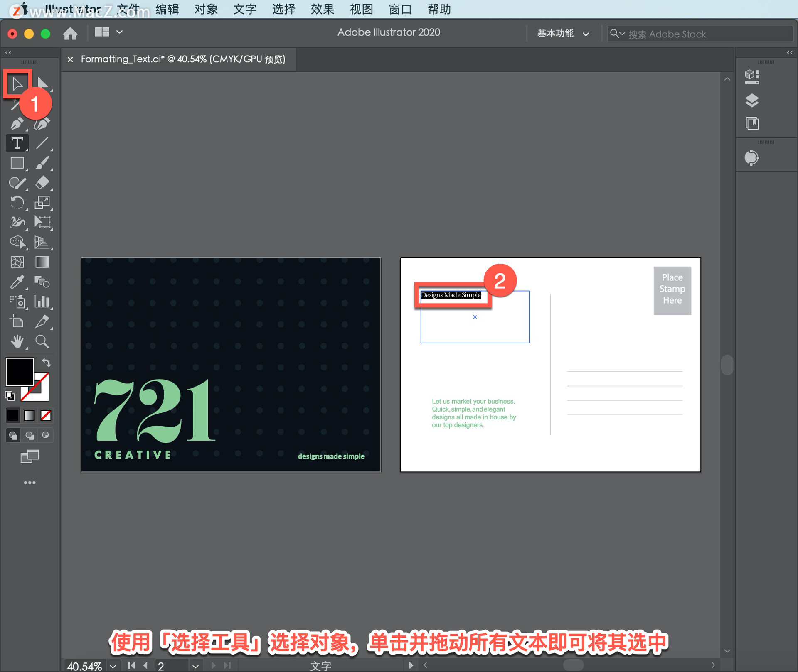
Task: Open the arrange documents dropdown
Action: tap(108, 32)
